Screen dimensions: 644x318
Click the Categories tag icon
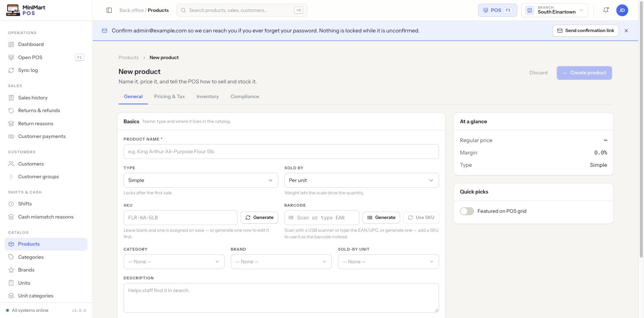pos(11,257)
